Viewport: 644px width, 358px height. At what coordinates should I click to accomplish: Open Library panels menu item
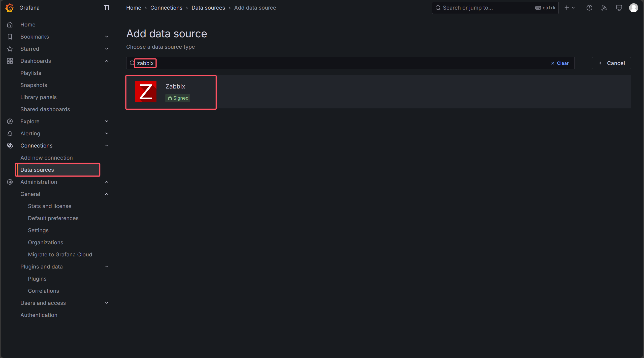39,97
